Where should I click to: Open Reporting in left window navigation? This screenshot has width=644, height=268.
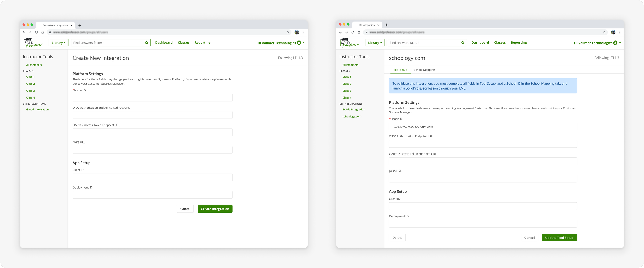(202, 43)
